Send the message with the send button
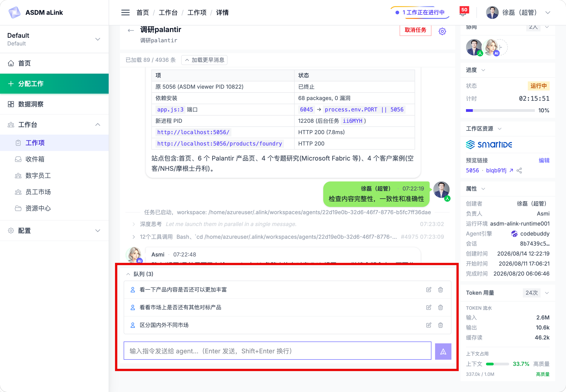This screenshot has height=392, width=566. pyautogui.click(x=443, y=351)
